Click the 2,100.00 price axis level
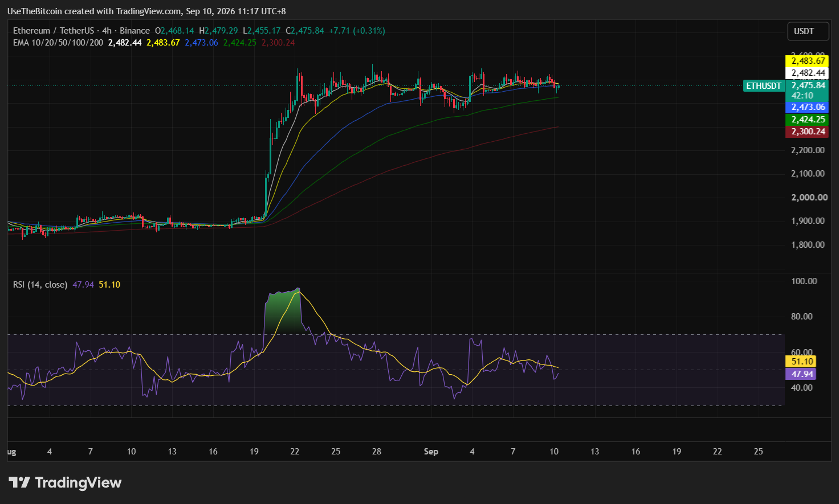This screenshot has height=504, width=839. 808,174
